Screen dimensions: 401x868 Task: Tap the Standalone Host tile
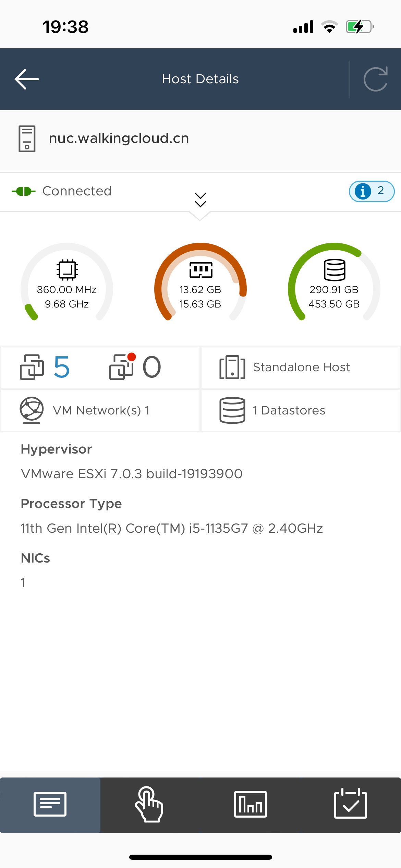301,367
